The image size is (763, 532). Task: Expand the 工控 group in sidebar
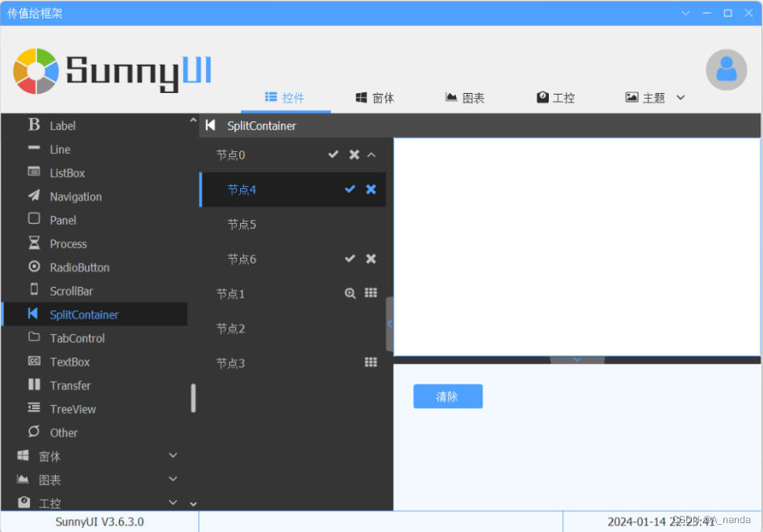pyautogui.click(x=173, y=502)
